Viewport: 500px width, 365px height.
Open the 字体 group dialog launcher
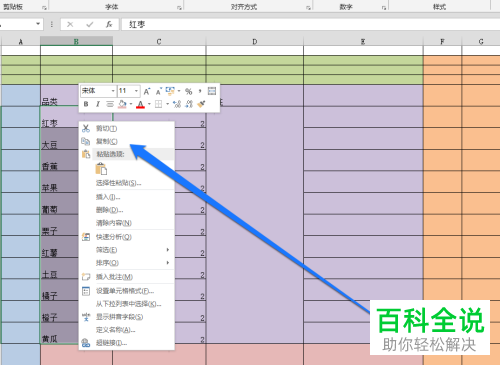[x=179, y=7]
